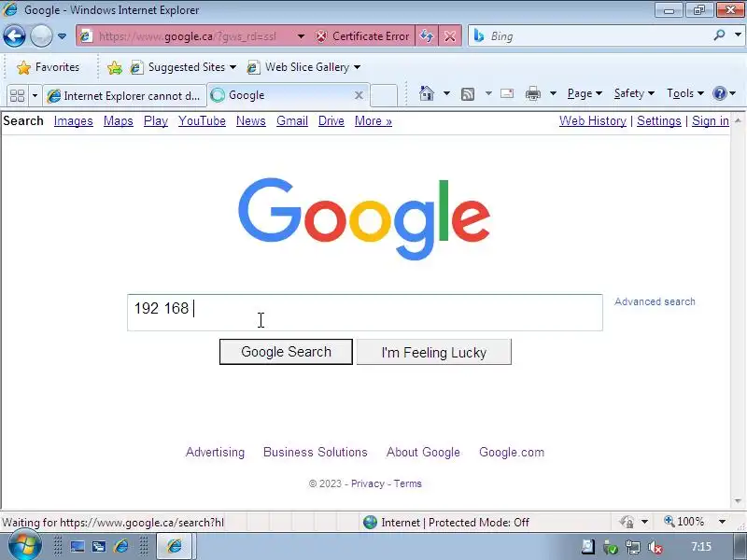
Task: Open the News link
Action: (x=251, y=121)
